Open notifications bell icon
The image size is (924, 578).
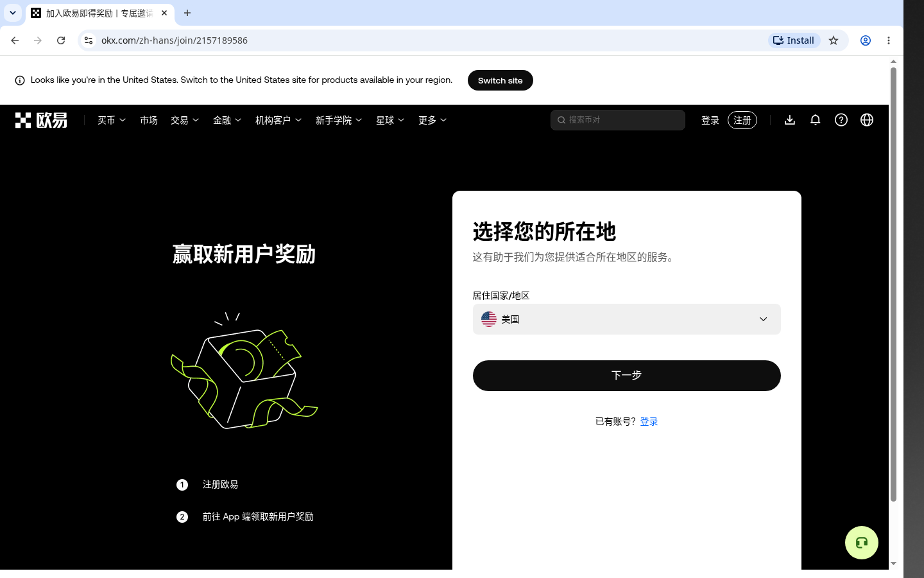[x=816, y=120]
